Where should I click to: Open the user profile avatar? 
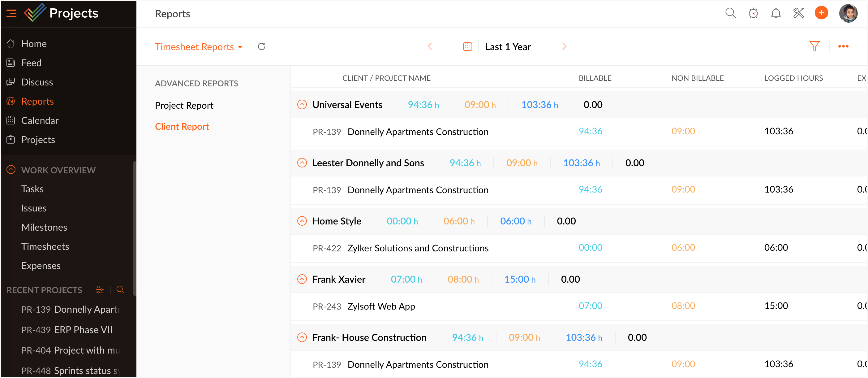848,14
